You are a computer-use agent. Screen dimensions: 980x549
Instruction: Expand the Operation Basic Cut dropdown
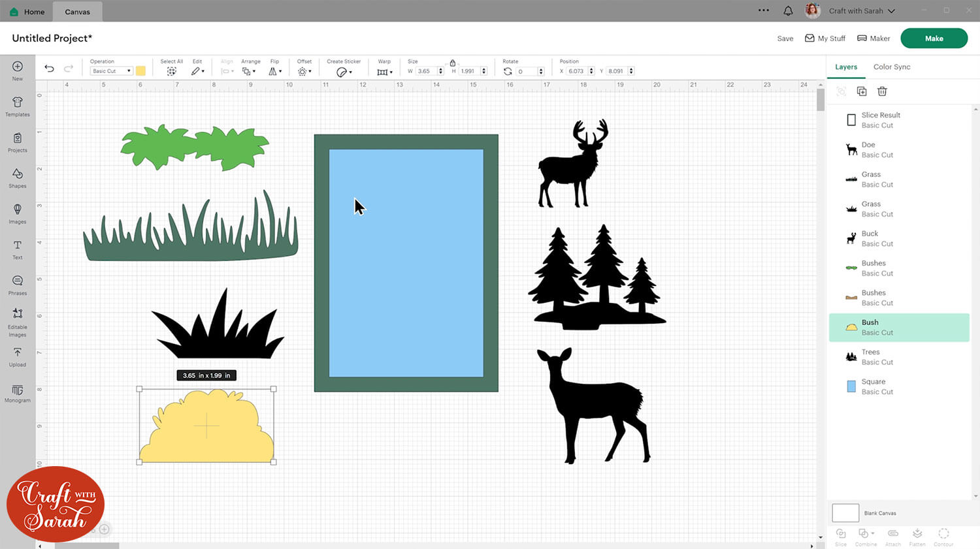111,71
